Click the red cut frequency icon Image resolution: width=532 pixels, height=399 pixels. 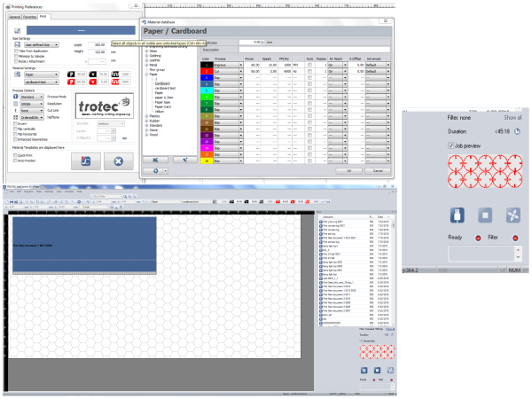click(x=115, y=82)
